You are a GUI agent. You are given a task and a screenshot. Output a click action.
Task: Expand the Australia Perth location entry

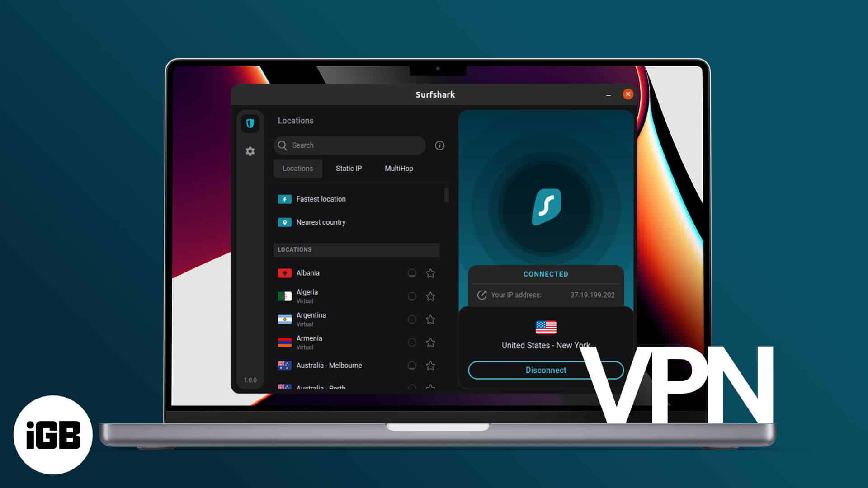[321, 388]
